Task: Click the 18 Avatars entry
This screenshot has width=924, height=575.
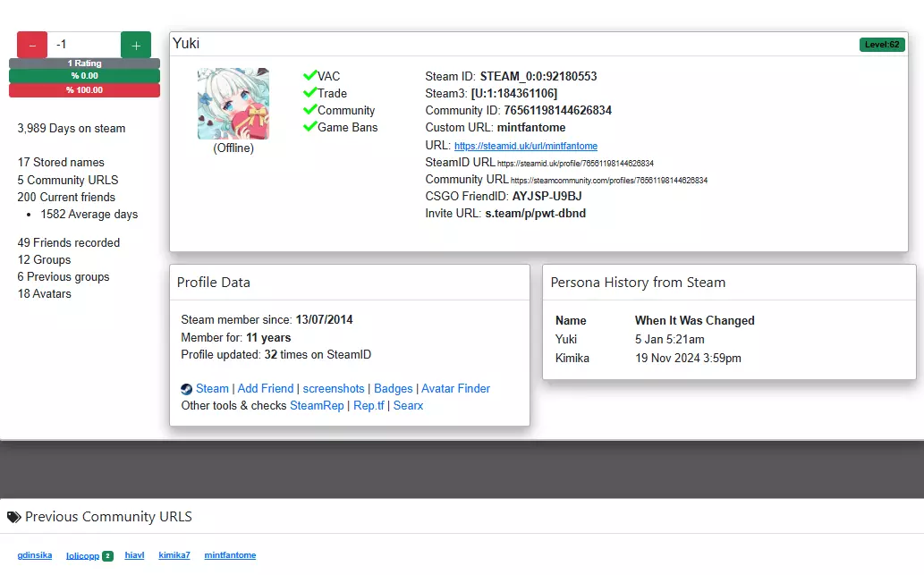Action: (x=44, y=294)
